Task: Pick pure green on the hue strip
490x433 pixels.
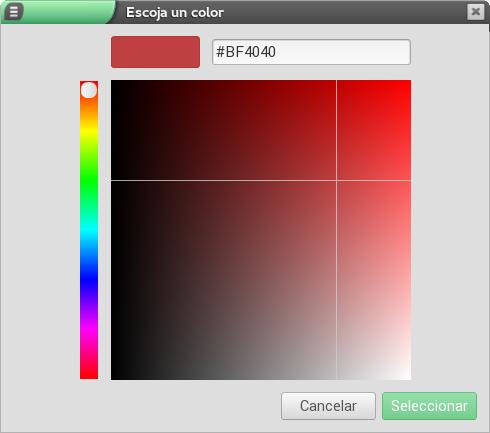Action: pyautogui.click(x=89, y=180)
